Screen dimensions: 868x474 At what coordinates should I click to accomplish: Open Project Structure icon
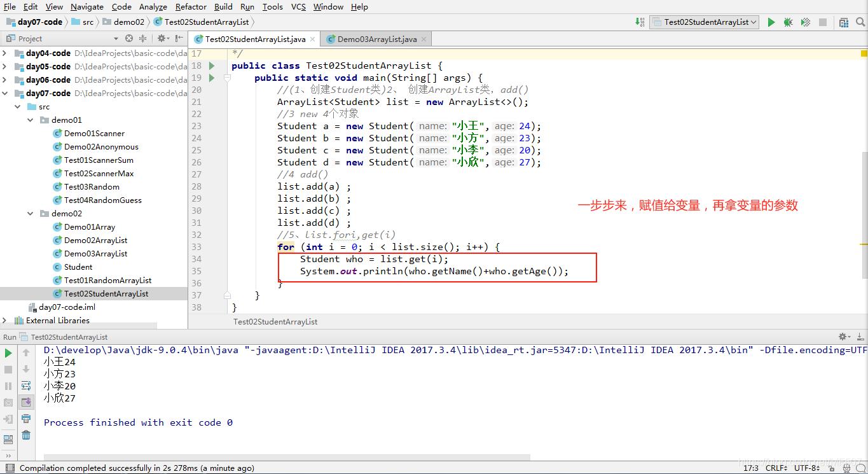[x=844, y=22]
